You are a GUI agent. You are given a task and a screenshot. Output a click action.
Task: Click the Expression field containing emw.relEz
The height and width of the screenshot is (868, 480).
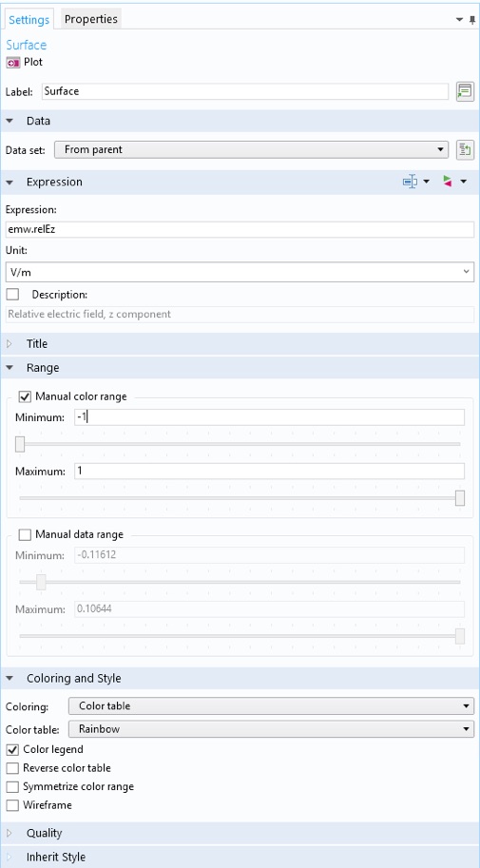pyautogui.click(x=240, y=230)
